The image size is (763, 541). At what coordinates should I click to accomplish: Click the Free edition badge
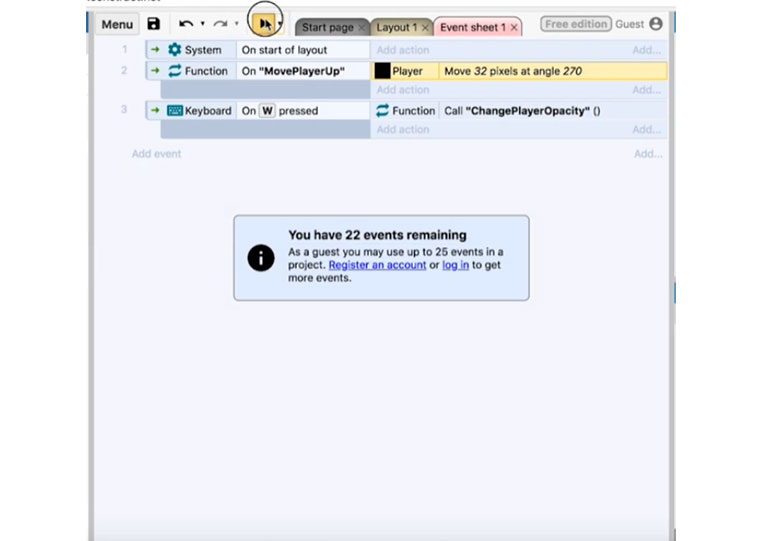(576, 24)
